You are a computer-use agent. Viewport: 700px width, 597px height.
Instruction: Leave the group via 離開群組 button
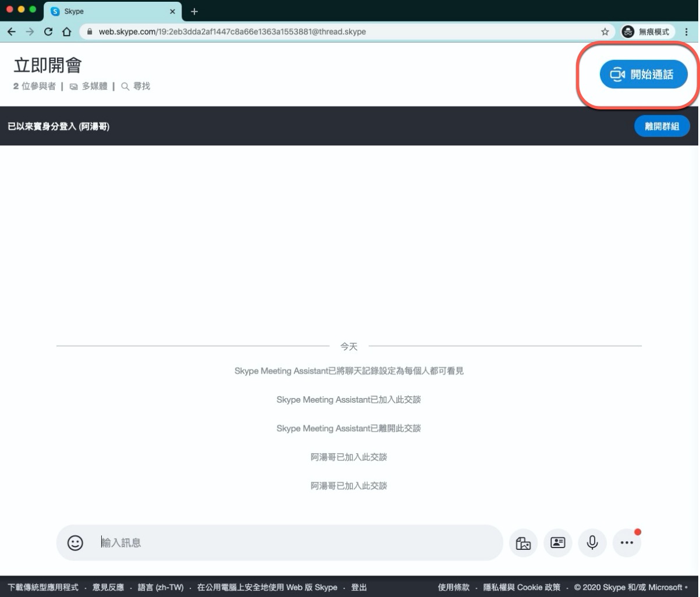click(x=662, y=126)
